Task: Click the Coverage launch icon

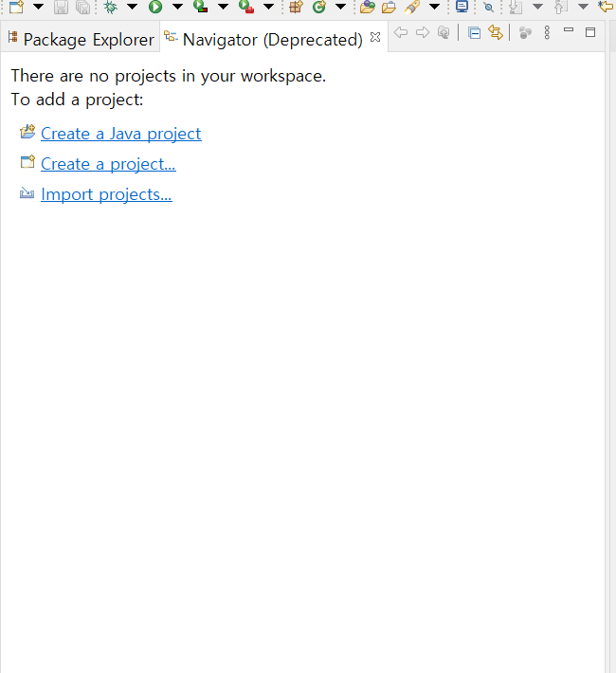Action: tap(201, 7)
